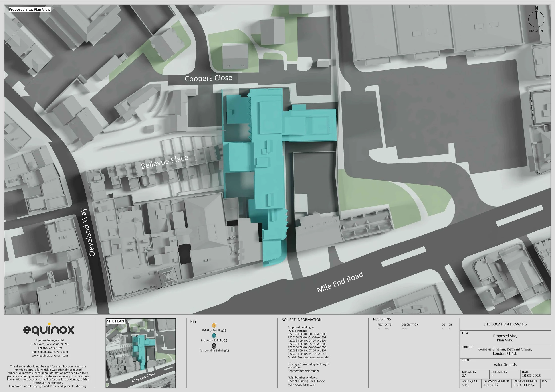Click the project number P2019-0664 field
Viewport: 555px width, 392px height.
524,385
